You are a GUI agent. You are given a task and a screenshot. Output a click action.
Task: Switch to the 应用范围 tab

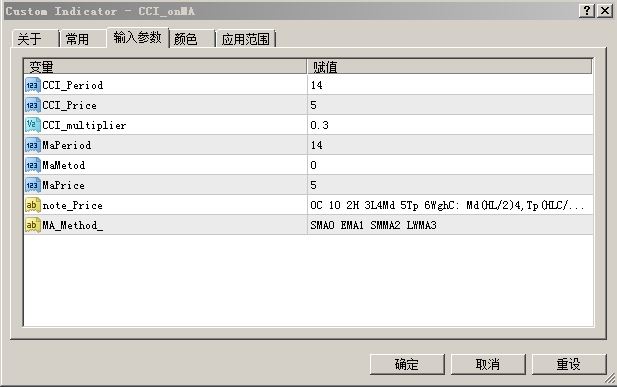(x=246, y=39)
